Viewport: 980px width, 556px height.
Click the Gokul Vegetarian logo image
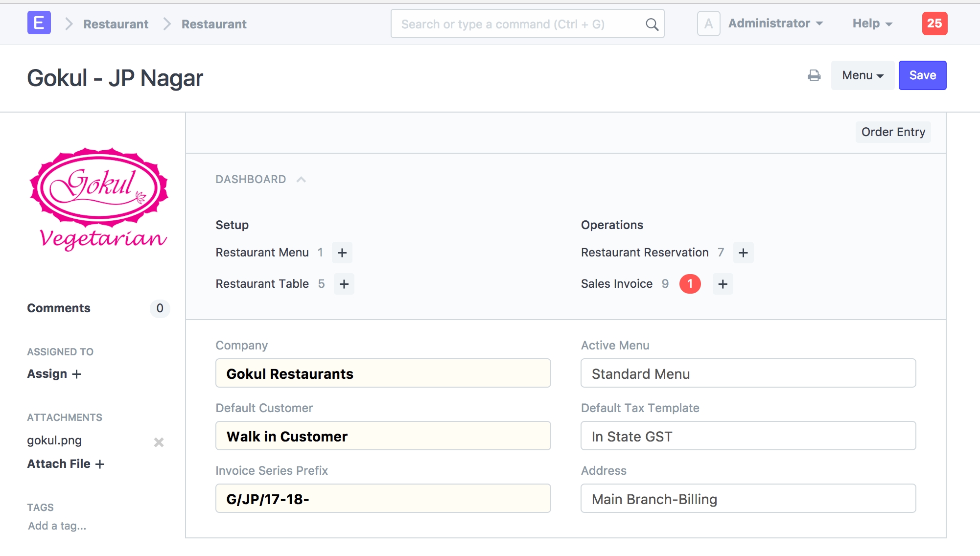pyautogui.click(x=99, y=199)
